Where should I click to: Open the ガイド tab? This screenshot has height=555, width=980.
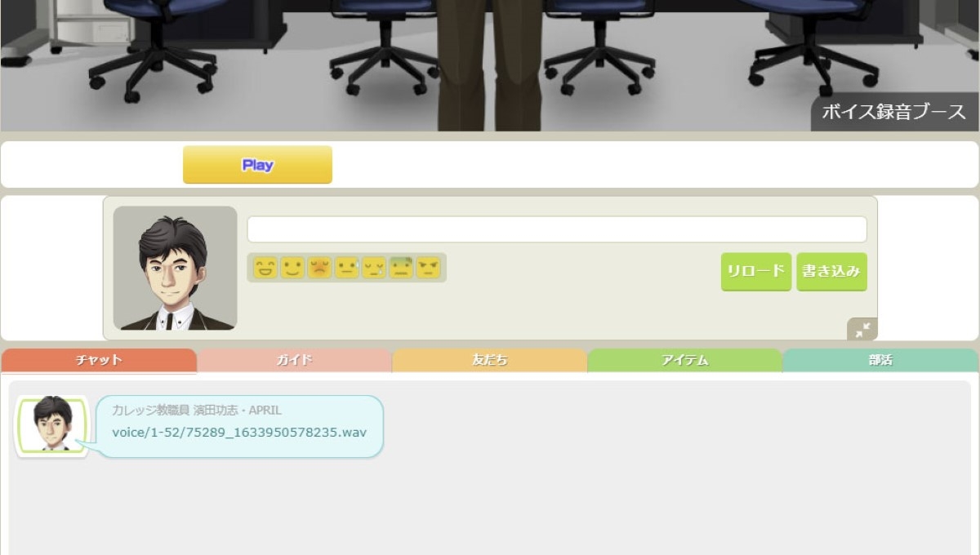pos(294,361)
